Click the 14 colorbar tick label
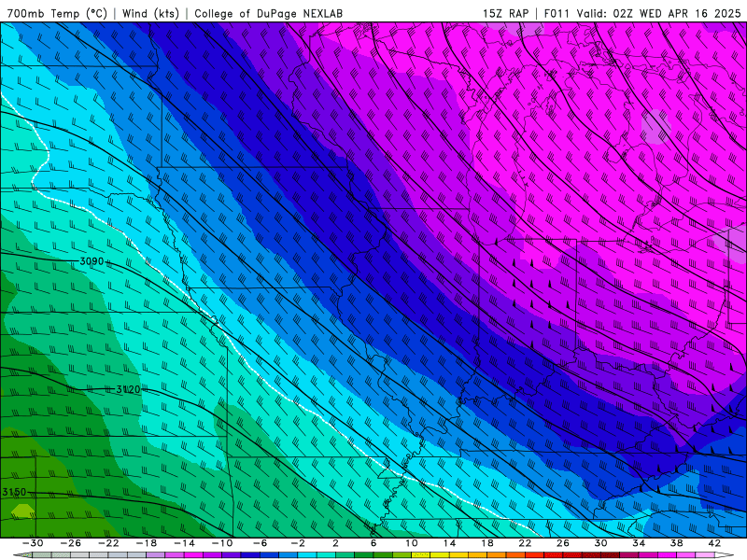 coord(449,543)
